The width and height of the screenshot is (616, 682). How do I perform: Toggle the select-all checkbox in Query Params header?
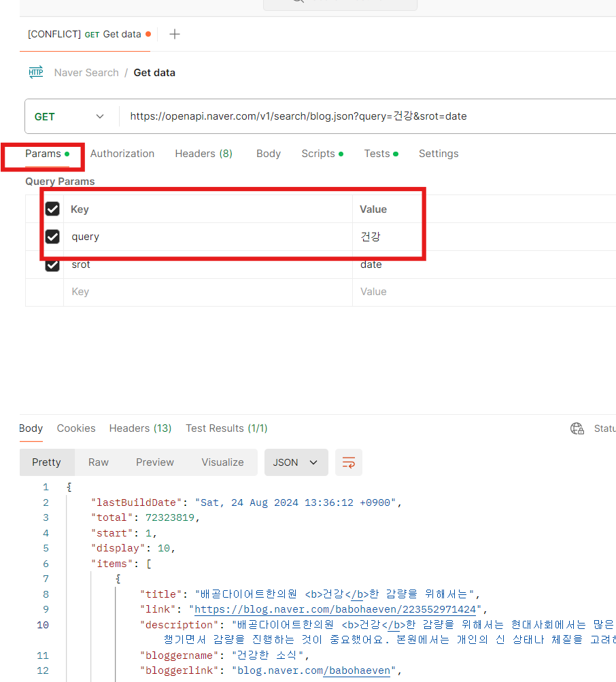click(52, 209)
